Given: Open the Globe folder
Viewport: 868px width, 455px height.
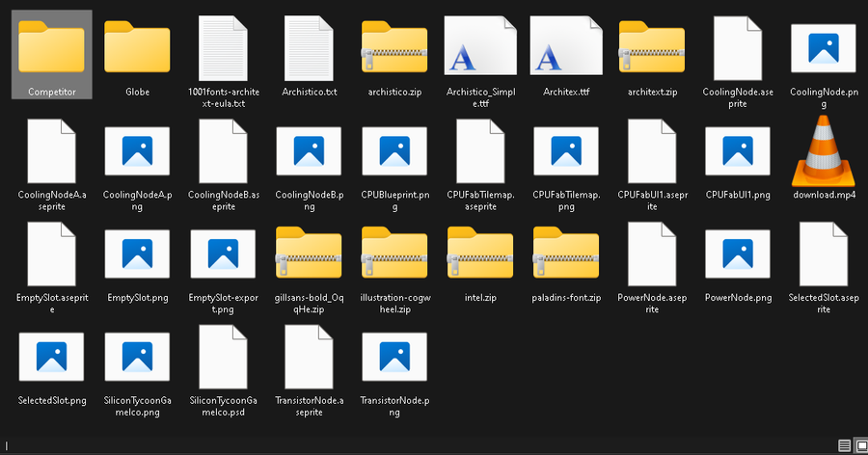Looking at the screenshot, I should coord(137,54).
